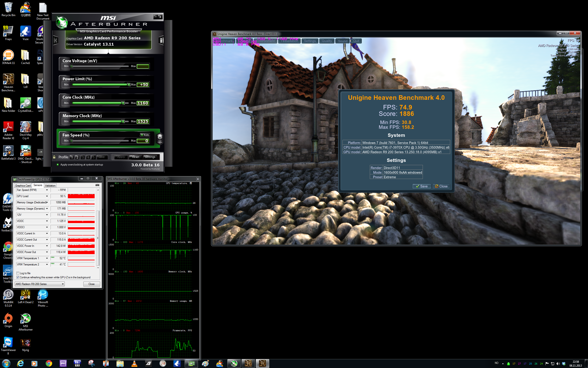
Task: Click Afterburner Apply button
Action: coord(121,157)
